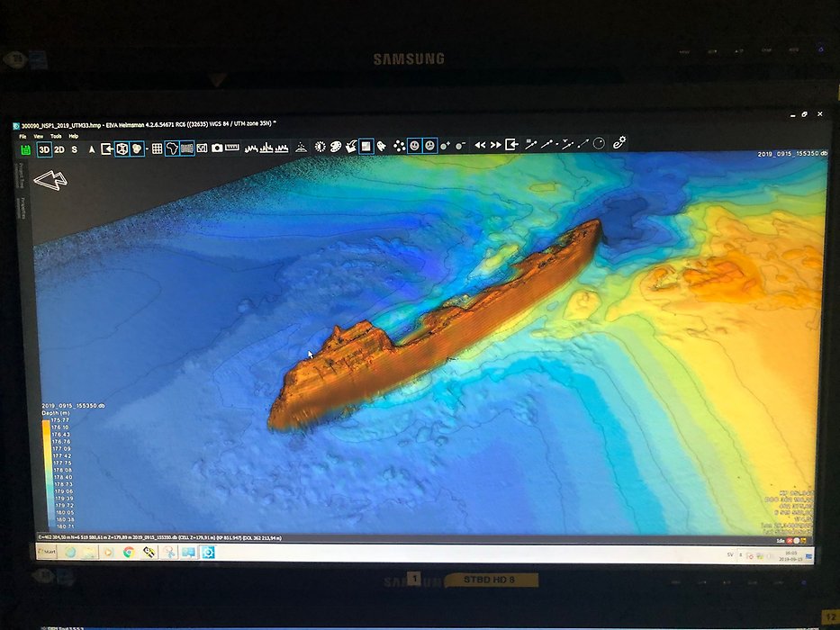Switch to 3D view mode
Viewport: 840px width, 630px height.
44,149
